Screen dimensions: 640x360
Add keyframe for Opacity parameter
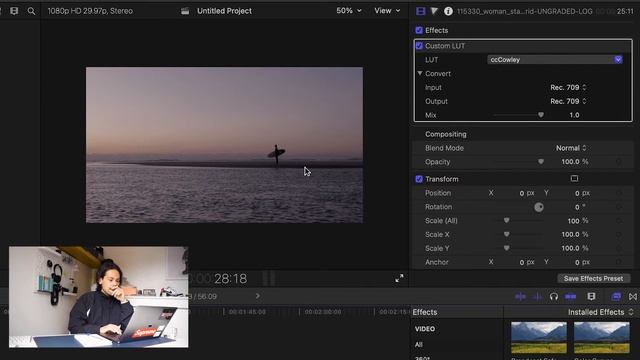click(x=619, y=162)
